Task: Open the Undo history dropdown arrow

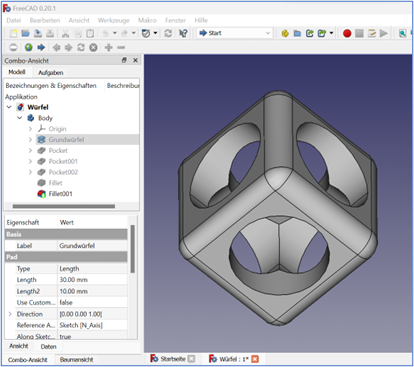Action: (115, 33)
